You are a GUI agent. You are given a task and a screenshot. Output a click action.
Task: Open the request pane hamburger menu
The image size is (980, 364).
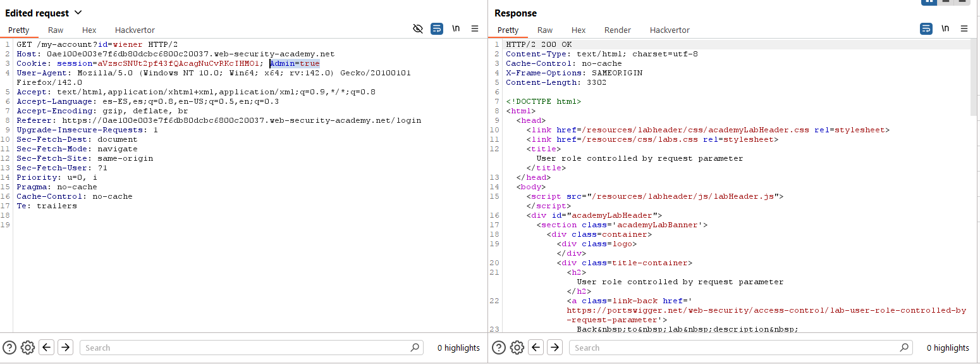(475, 29)
